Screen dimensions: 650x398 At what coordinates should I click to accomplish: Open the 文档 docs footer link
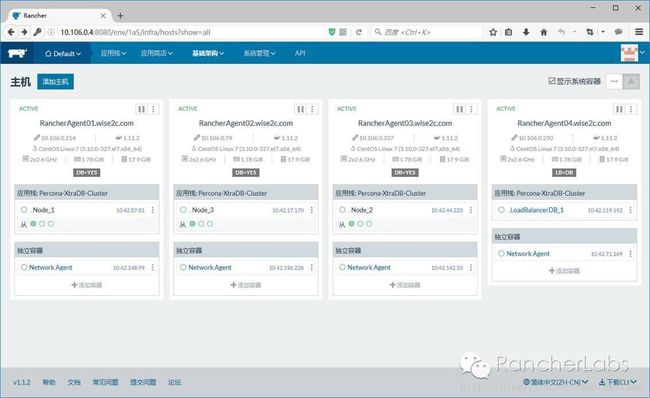[x=74, y=382]
